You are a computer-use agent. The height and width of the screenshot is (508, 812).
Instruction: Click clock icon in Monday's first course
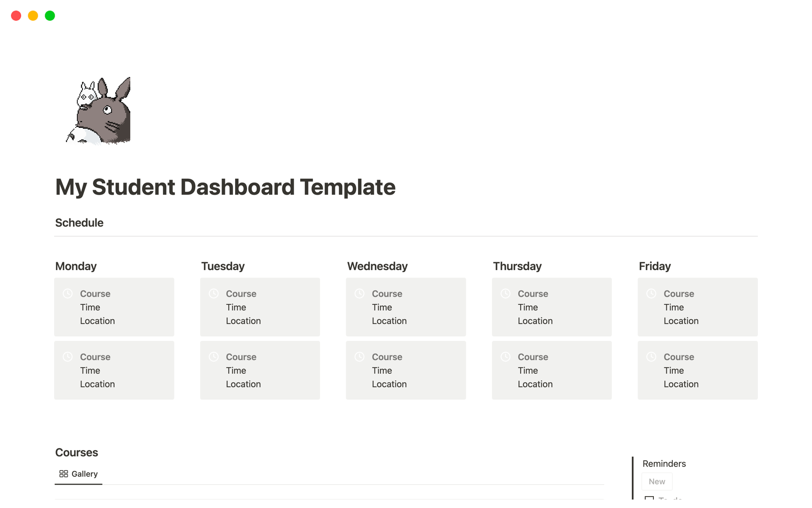pyautogui.click(x=68, y=293)
